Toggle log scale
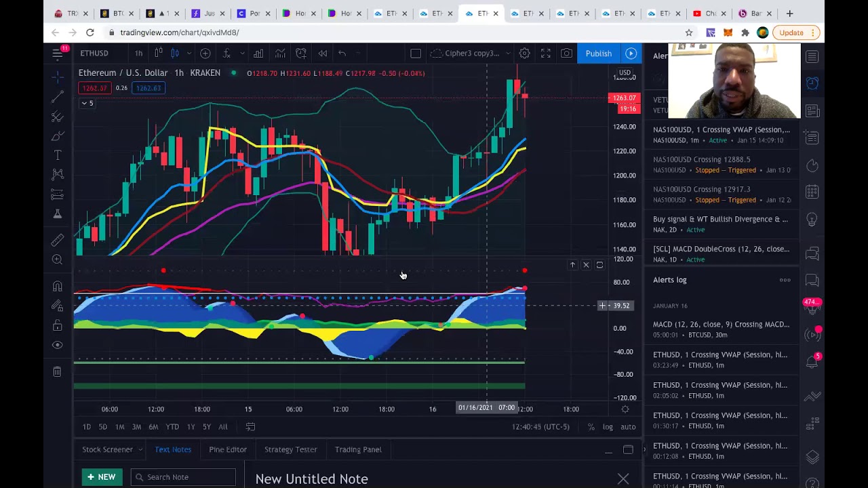This screenshot has width=868, height=488. [x=608, y=426]
